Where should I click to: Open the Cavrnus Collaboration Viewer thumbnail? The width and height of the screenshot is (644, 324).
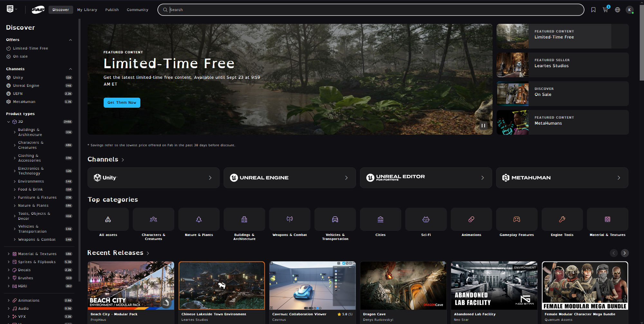pyautogui.click(x=313, y=286)
